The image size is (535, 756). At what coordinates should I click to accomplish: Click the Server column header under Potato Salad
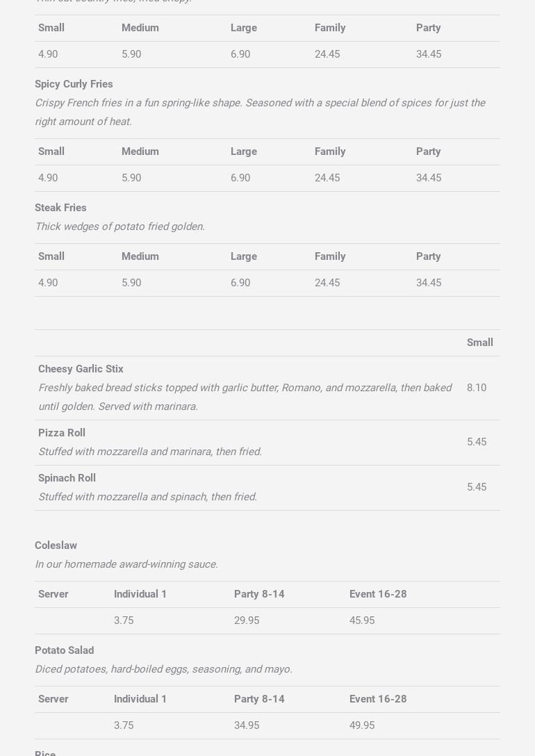[x=53, y=699]
